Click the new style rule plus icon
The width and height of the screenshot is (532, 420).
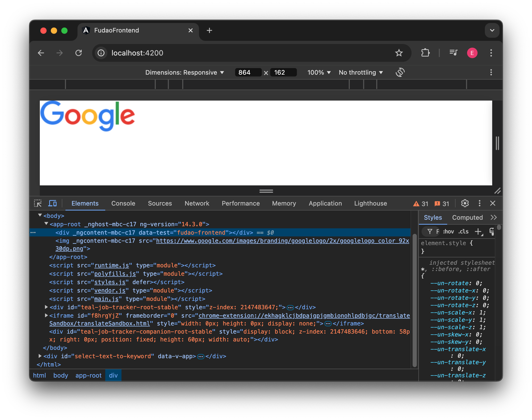pyautogui.click(x=478, y=231)
